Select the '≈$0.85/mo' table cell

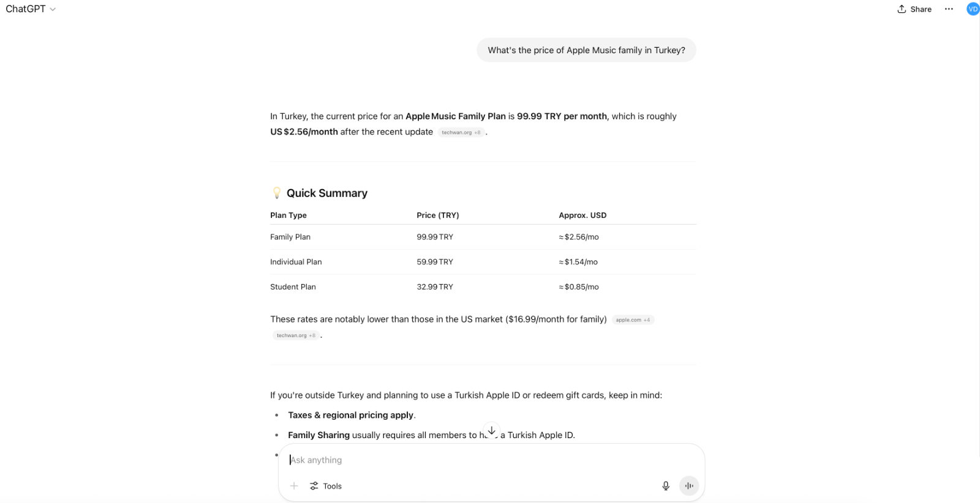(x=579, y=287)
